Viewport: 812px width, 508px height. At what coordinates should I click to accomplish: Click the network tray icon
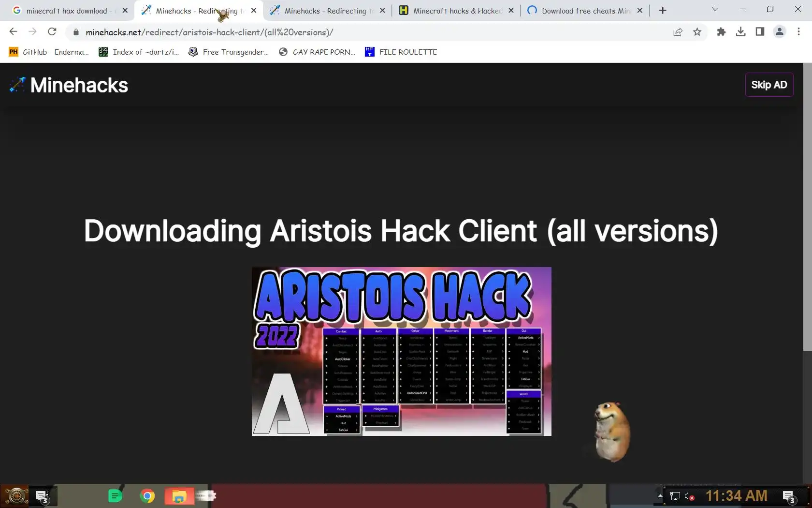(675, 496)
